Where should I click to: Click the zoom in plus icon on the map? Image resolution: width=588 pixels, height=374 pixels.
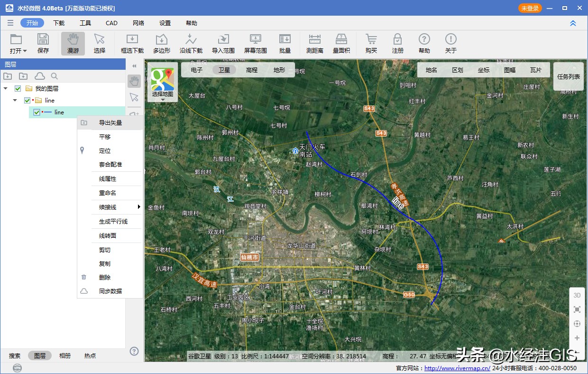coord(577,338)
